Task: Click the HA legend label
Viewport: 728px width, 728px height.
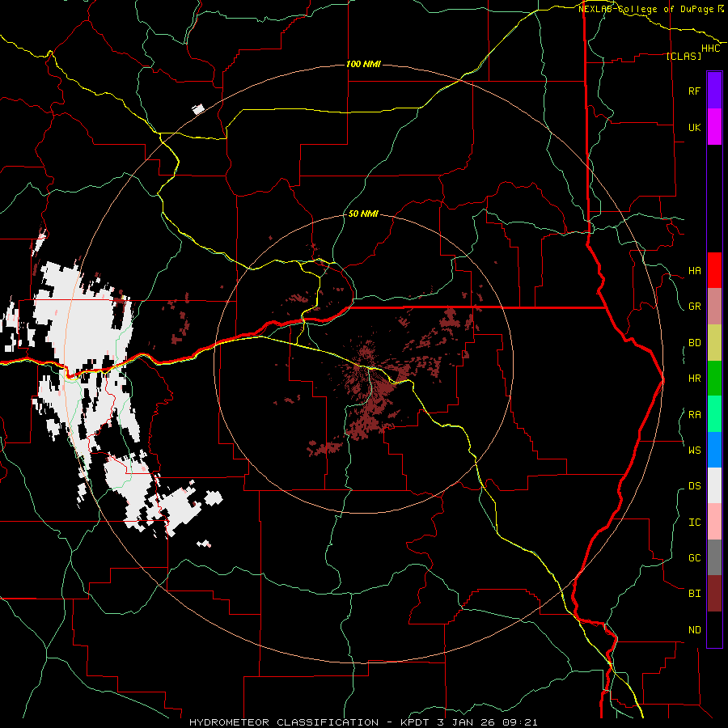Action: [695, 270]
